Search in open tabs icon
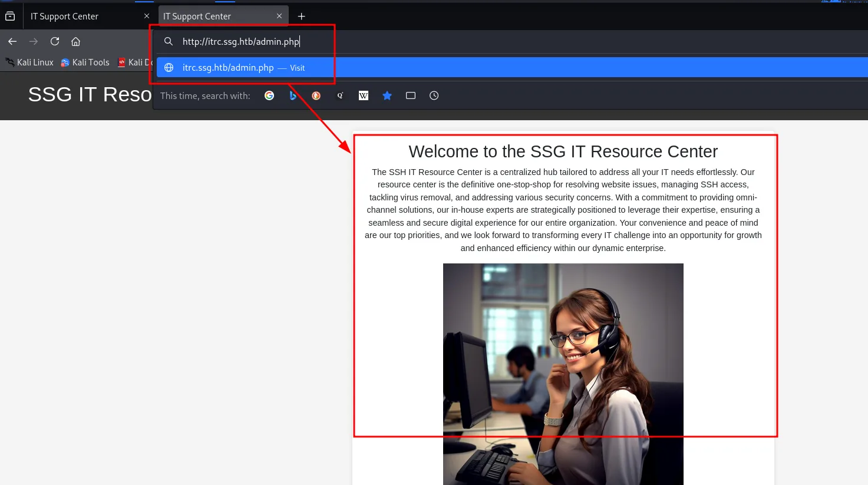This screenshot has width=868, height=485. coord(411,95)
